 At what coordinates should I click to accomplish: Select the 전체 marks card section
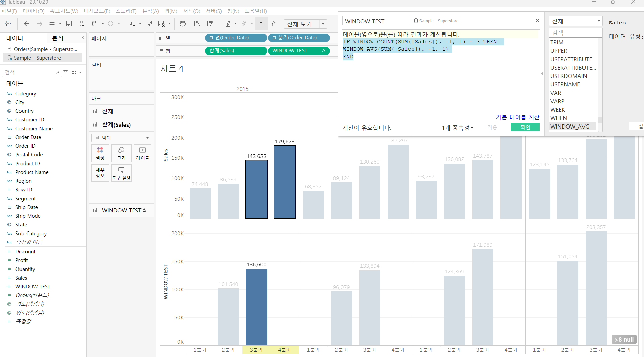pyautogui.click(x=121, y=111)
